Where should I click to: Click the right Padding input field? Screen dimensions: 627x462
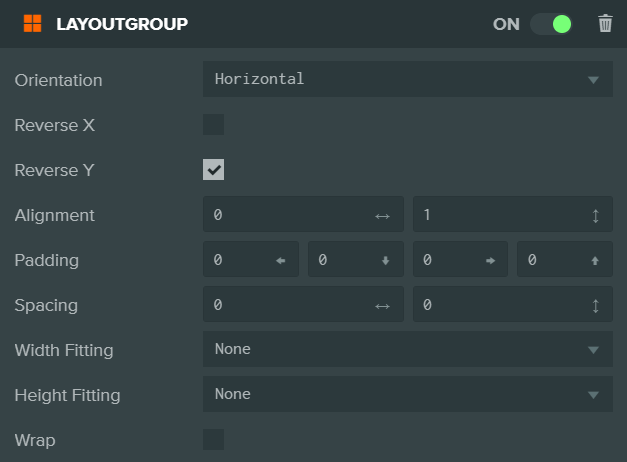[x=452, y=260]
